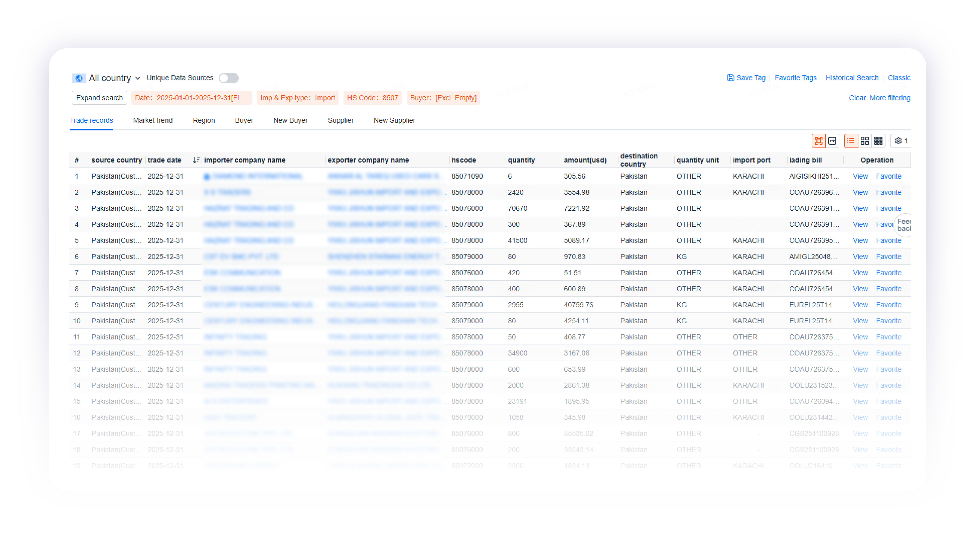This screenshot has width=980, height=551.
Task: Switch to Supplier tab
Action: (341, 120)
